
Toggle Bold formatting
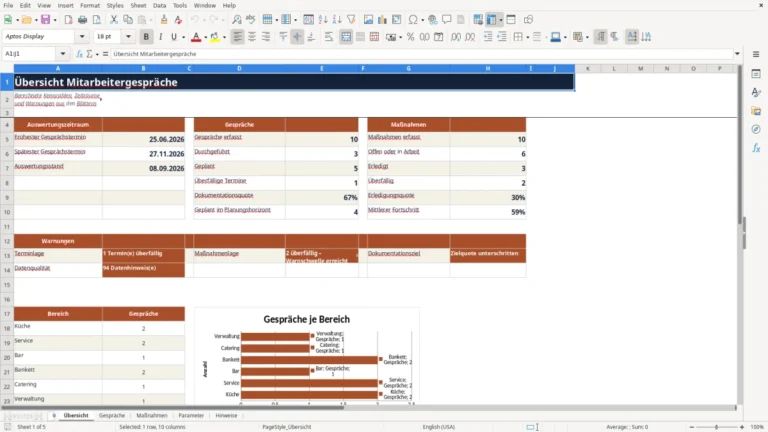(x=146, y=37)
